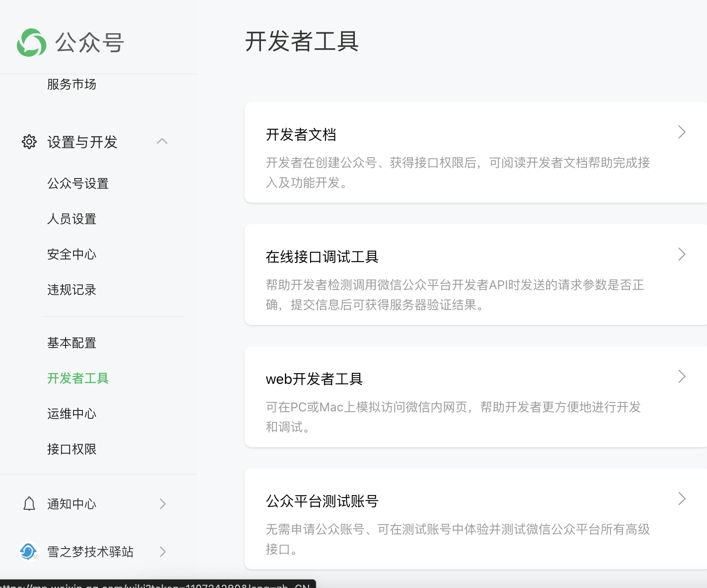Open the 在线接口调试工具 card arrow
The height and width of the screenshot is (588, 707).
point(682,254)
